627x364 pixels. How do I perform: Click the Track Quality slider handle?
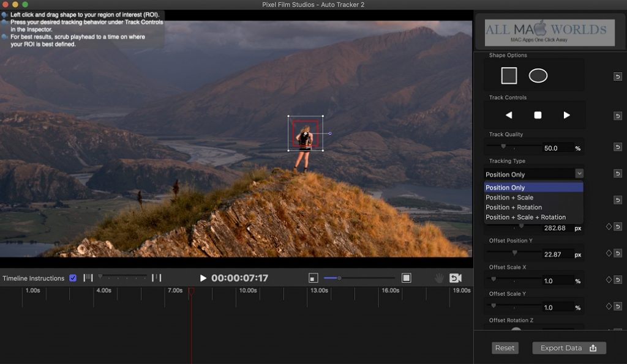[x=503, y=146]
